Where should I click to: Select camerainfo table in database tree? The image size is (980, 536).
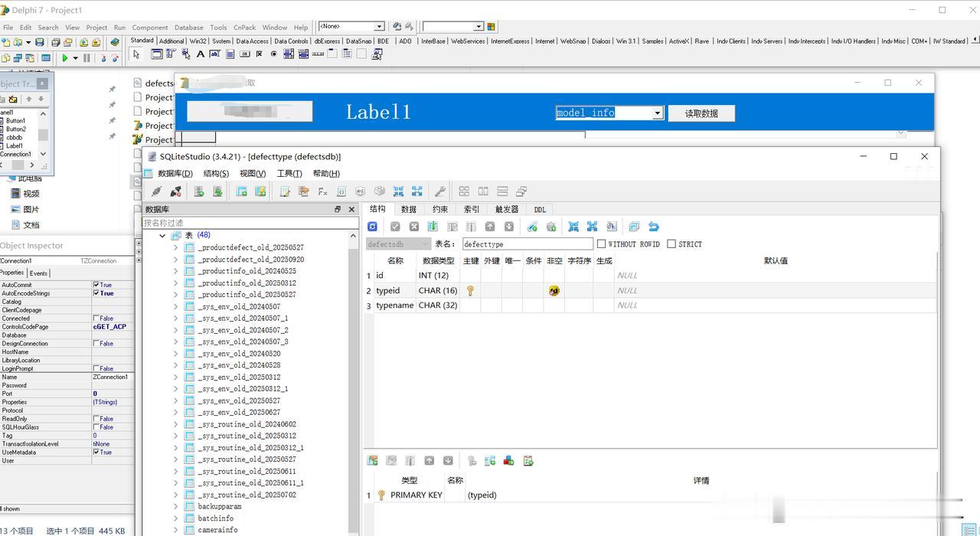(217, 530)
